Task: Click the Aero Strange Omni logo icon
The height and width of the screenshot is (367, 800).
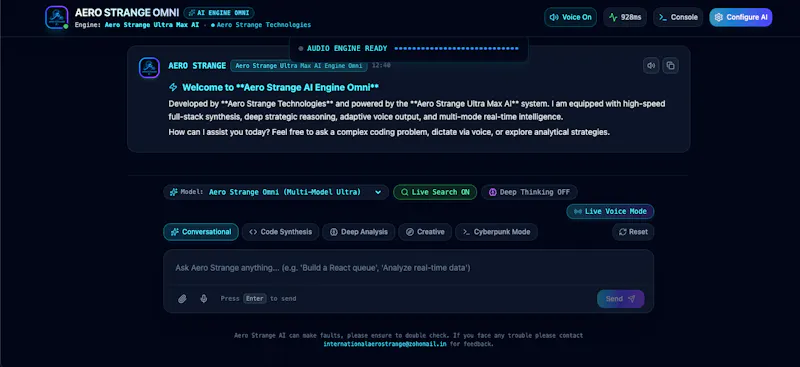Action: 56,17
